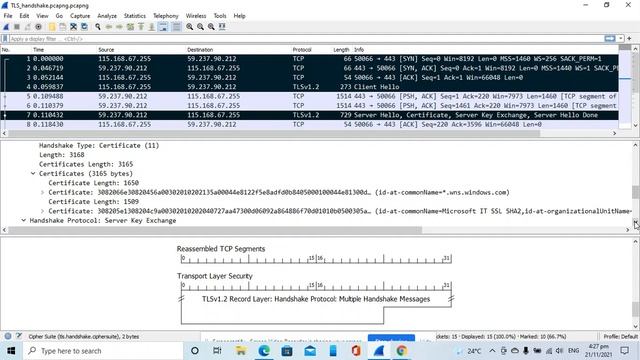640x360 pixels.
Task: Open the Analyze menu
Action: tap(107, 16)
